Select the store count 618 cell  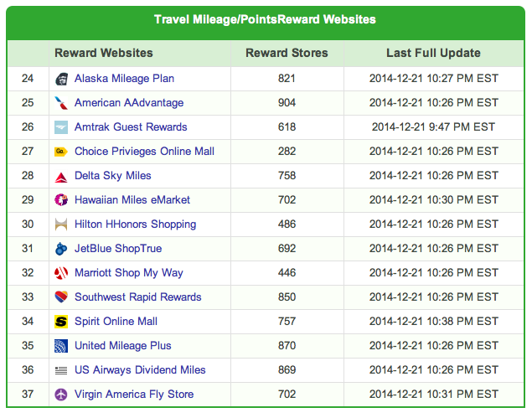click(x=287, y=127)
